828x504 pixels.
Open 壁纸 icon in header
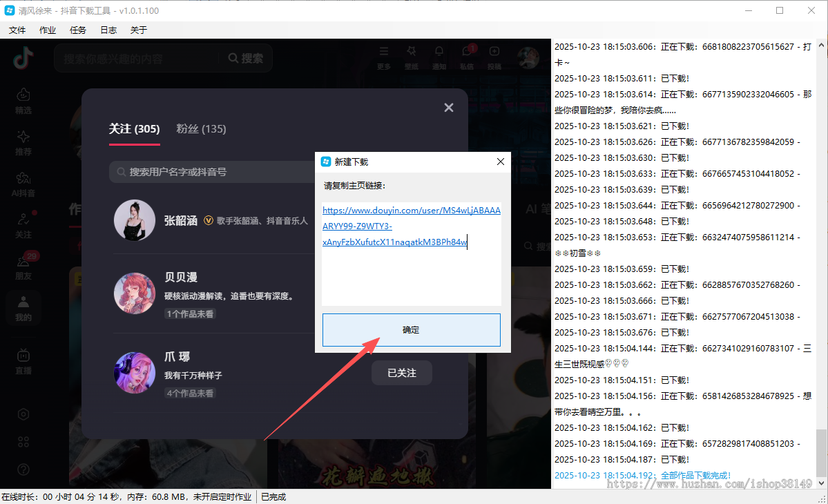(412, 57)
